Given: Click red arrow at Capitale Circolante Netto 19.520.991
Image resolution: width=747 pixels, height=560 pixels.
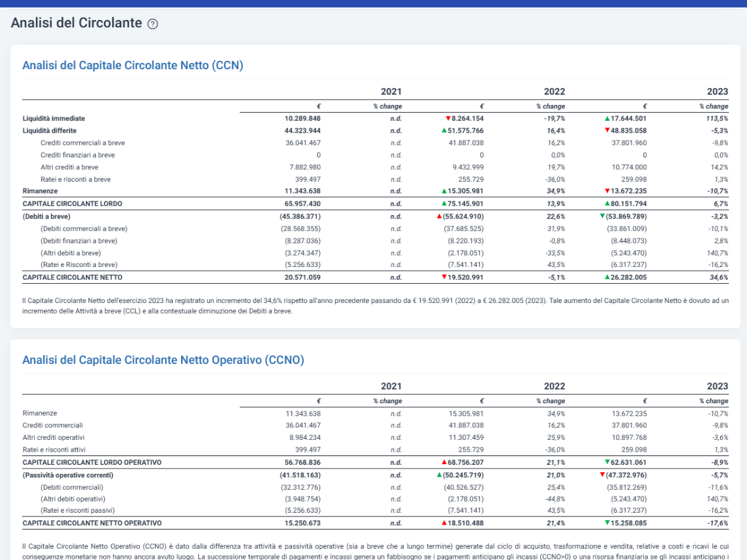Looking at the screenshot, I should [x=444, y=277].
